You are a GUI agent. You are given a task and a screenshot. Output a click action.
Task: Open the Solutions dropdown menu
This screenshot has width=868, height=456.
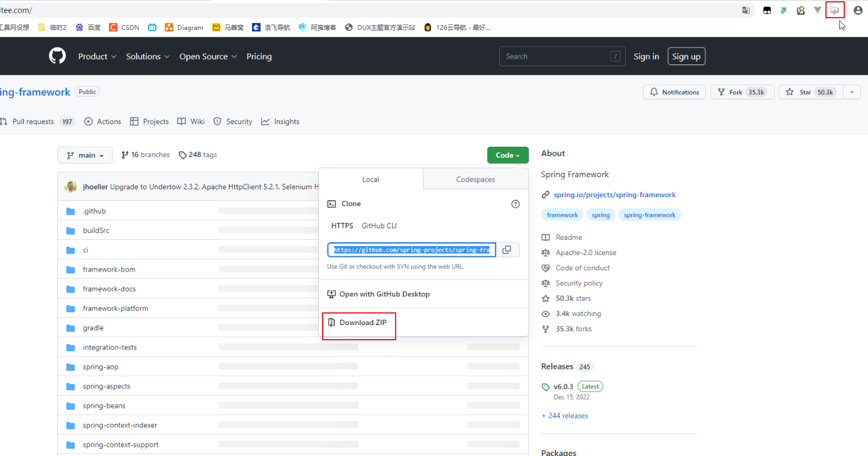tap(148, 57)
